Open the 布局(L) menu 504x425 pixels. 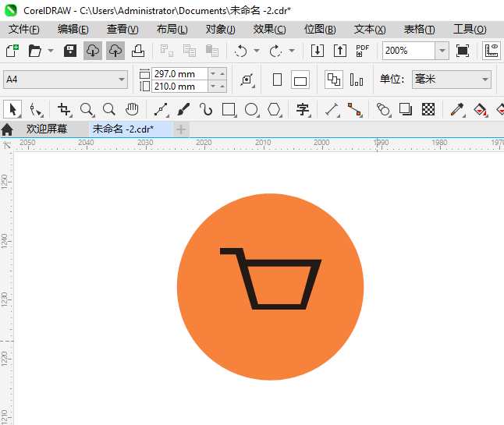click(x=172, y=29)
